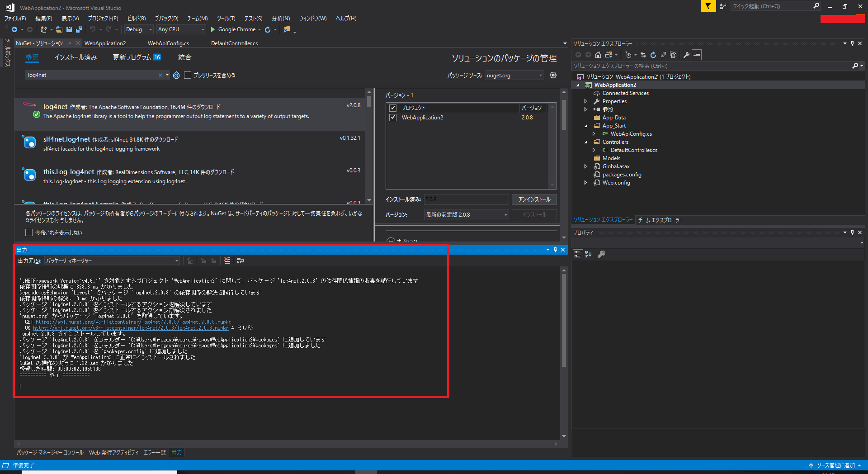This screenshot has height=474, width=868.
Task: Click the Navigate Backward toolbar arrow
Action: [x=14, y=29]
